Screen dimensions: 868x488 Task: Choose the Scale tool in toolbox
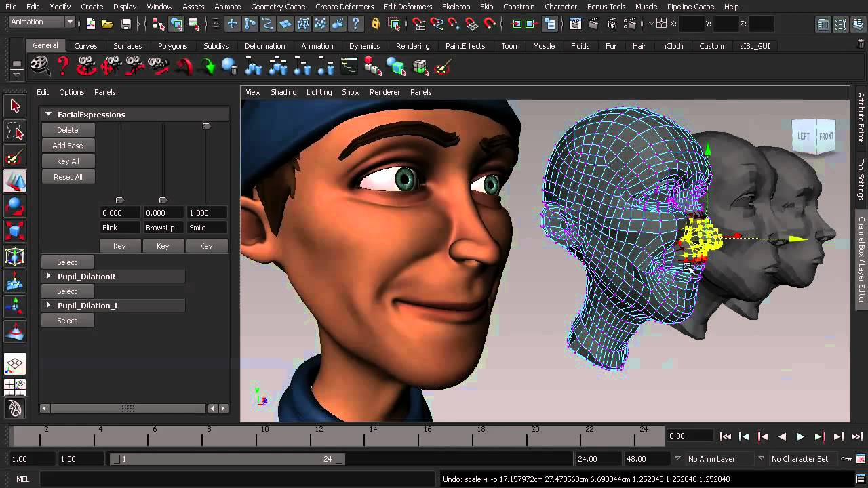click(x=15, y=231)
